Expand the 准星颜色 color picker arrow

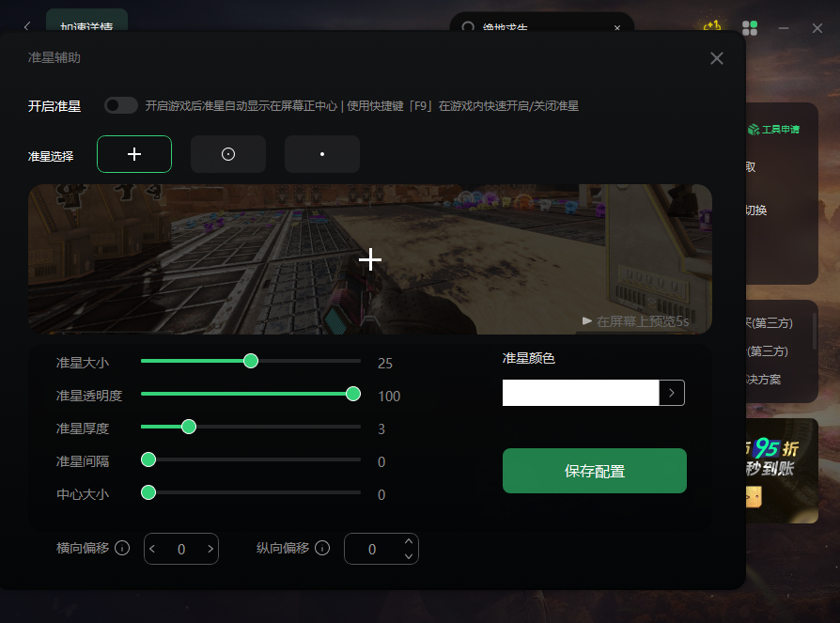click(671, 393)
